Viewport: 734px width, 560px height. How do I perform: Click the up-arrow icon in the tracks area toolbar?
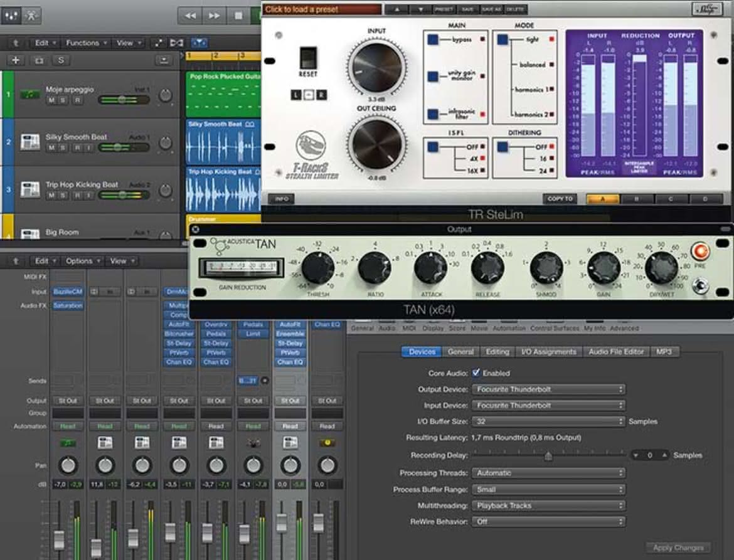16,43
